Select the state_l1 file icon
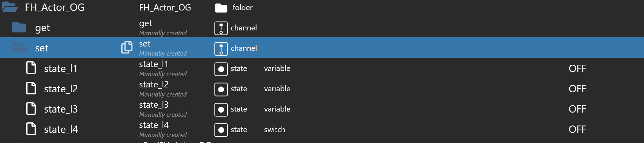644x143 pixels. [x=31, y=68]
